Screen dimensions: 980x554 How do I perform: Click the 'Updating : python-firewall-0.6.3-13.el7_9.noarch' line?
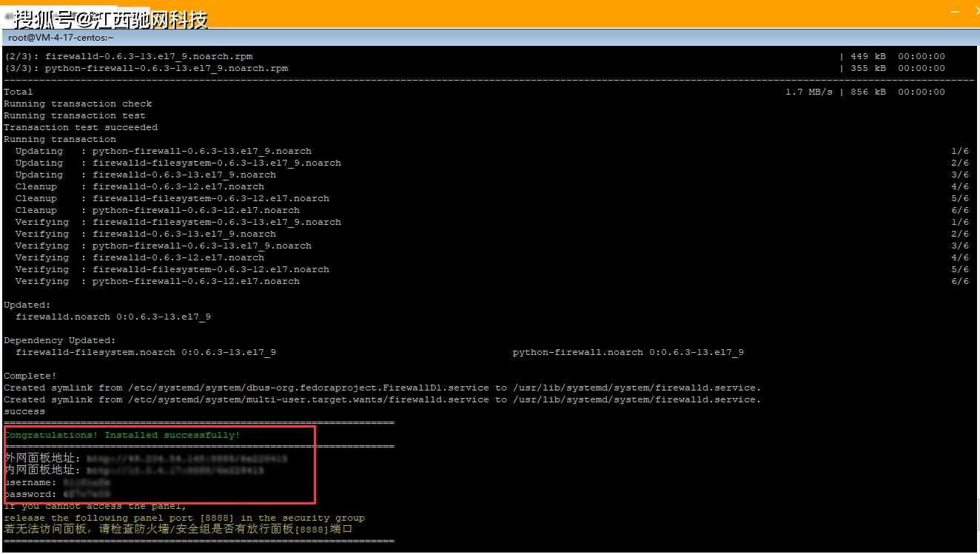[x=164, y=151]
